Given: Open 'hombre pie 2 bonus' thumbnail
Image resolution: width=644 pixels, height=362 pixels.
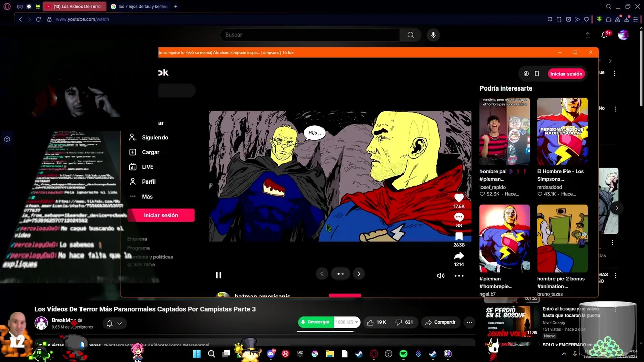Looking at the screenshot, I should click(x=562, y=238).
